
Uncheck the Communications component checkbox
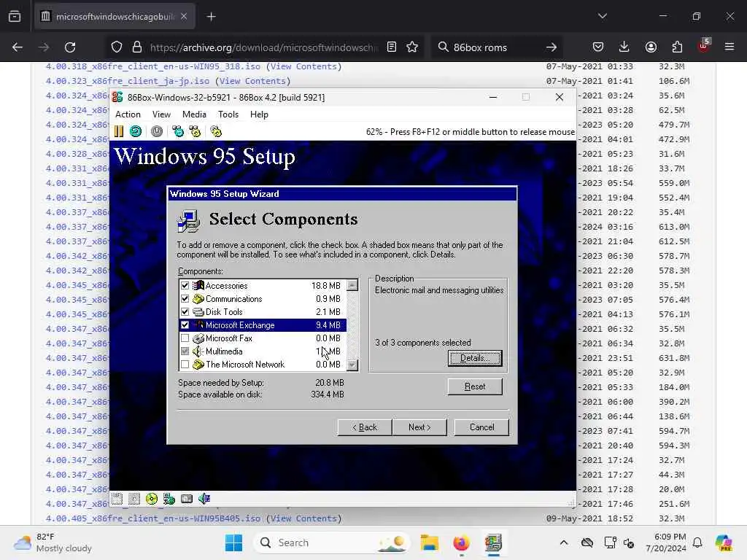(185, 299)
